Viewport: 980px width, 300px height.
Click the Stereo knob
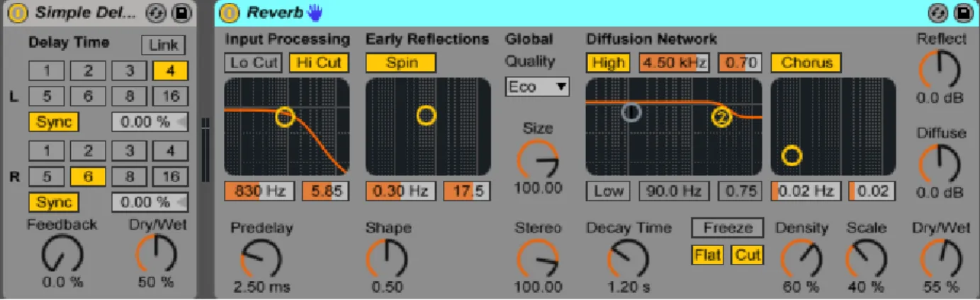[x=538, y=259]
